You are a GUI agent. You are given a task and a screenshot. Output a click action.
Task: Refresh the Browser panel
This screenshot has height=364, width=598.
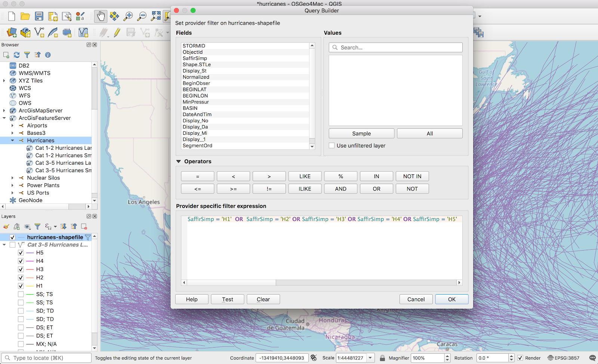click(x=16, y=55)
